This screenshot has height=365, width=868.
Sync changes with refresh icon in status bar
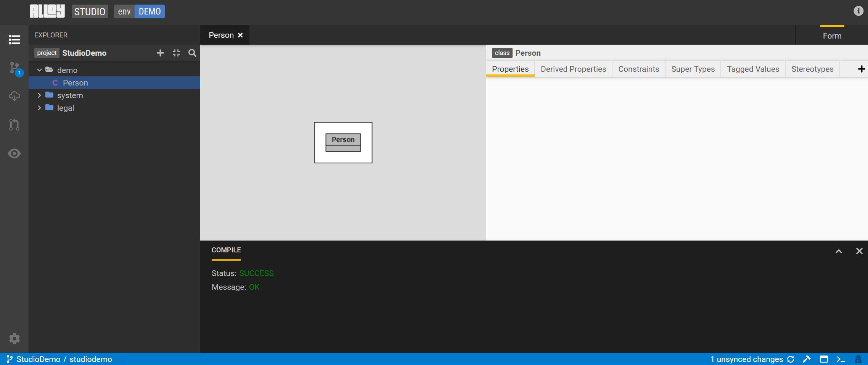point(791,359)
